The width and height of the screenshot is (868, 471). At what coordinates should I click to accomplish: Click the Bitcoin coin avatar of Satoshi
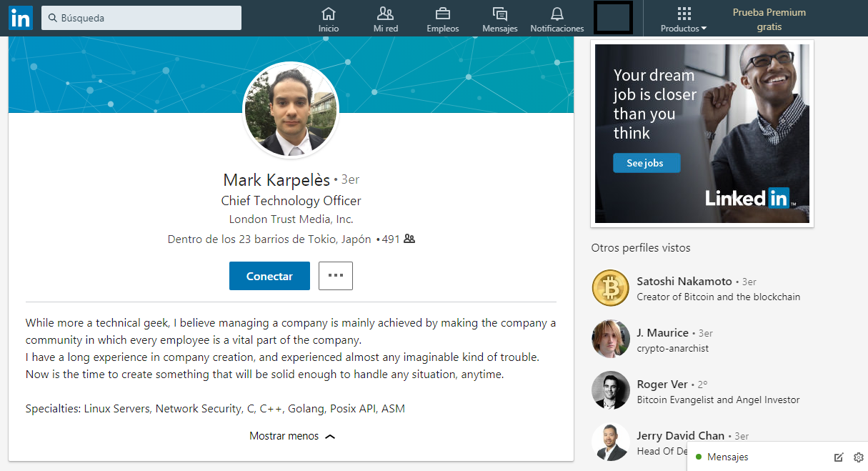[x=611, y=288]
